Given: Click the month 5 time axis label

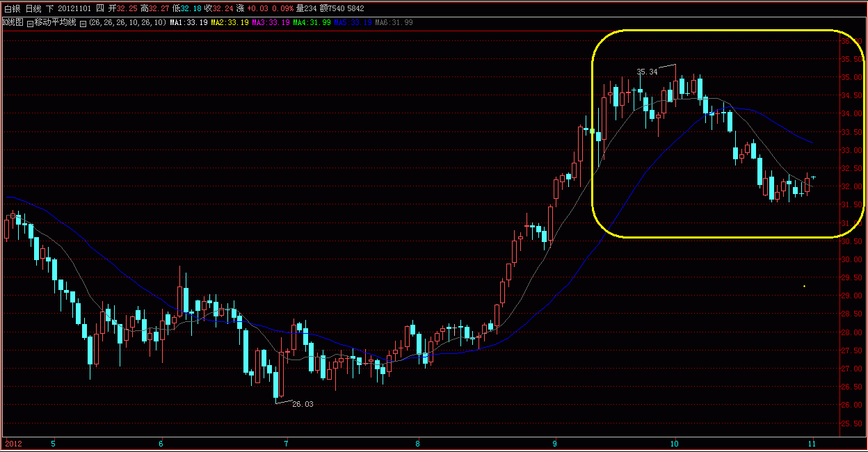Looking at the screenshot, I should [53, 443].
